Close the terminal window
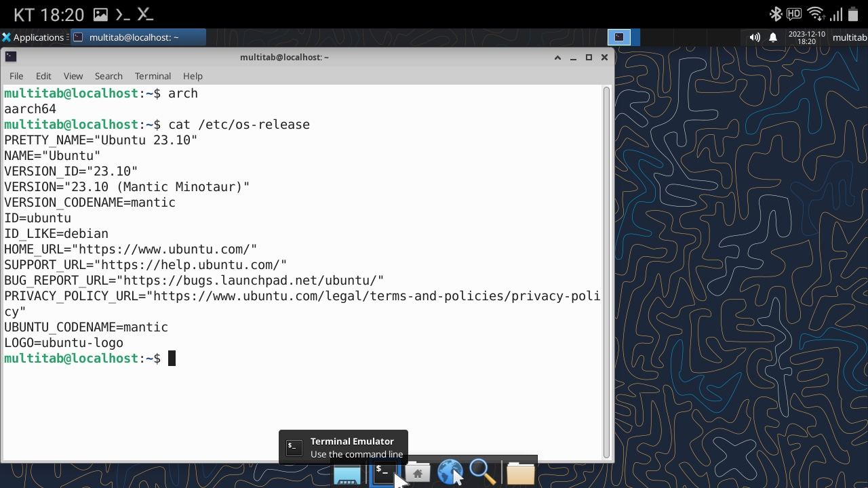The height and width of the screenshot is (488, 868). (604, 58)
